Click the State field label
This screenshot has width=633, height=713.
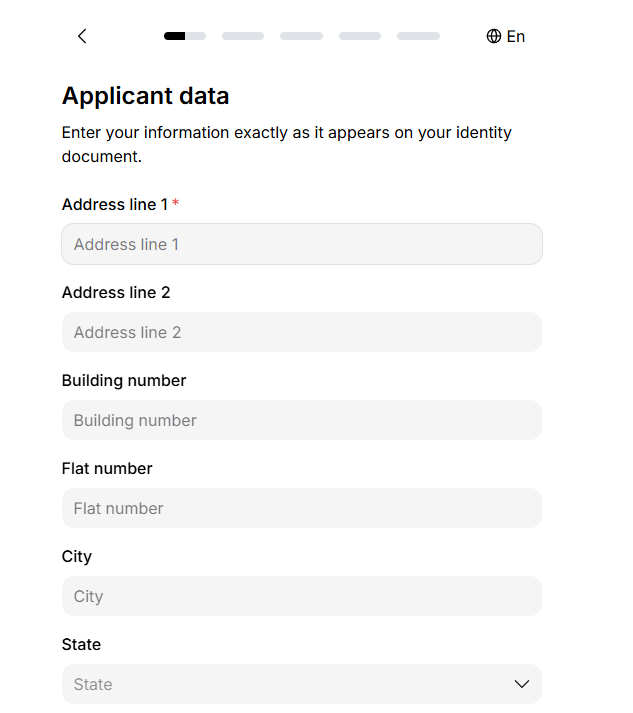coord(81,644)
